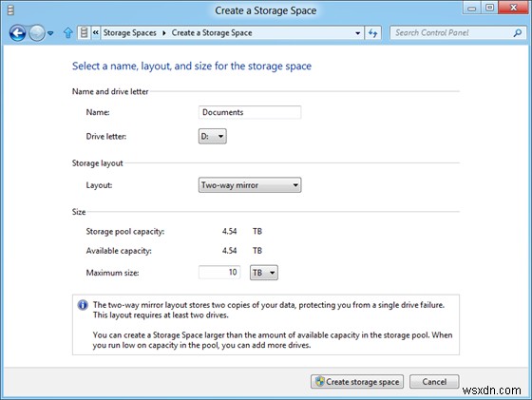Open address bar previous locations dropdown
This screenshot has height=400, width=532.
357,33
